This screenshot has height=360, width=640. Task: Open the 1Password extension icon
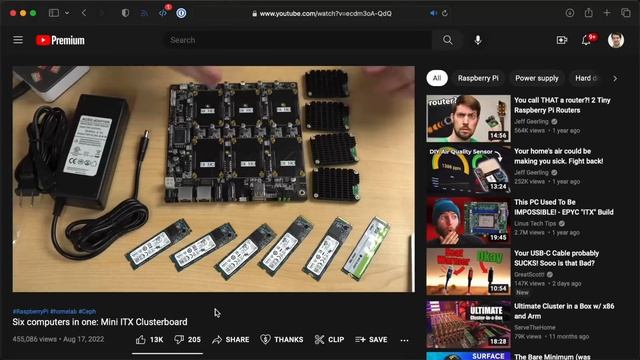(181, 13)
